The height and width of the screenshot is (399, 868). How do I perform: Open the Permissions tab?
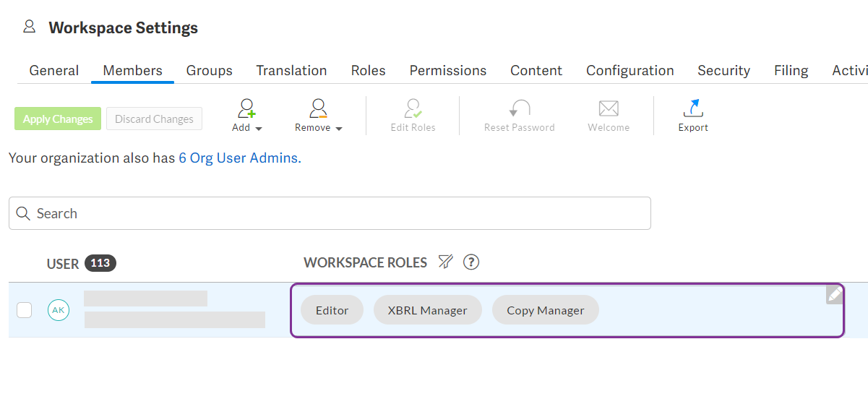tap(447, 71)
